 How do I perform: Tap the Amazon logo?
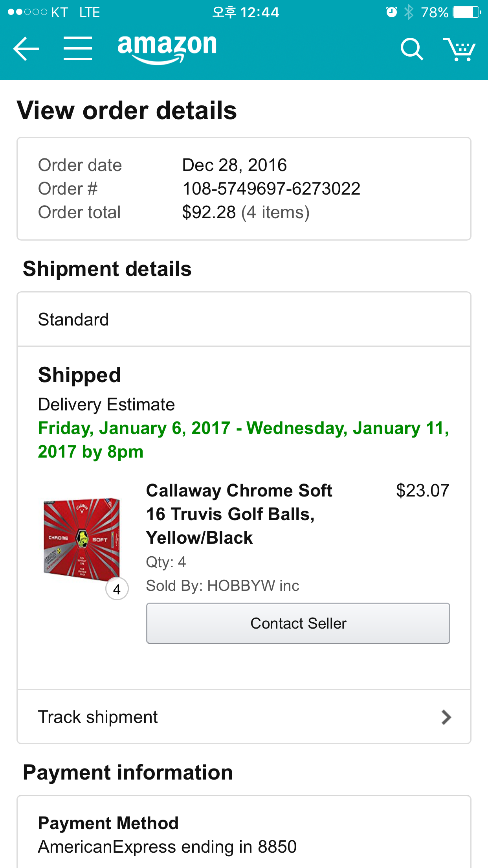[167, 48]
